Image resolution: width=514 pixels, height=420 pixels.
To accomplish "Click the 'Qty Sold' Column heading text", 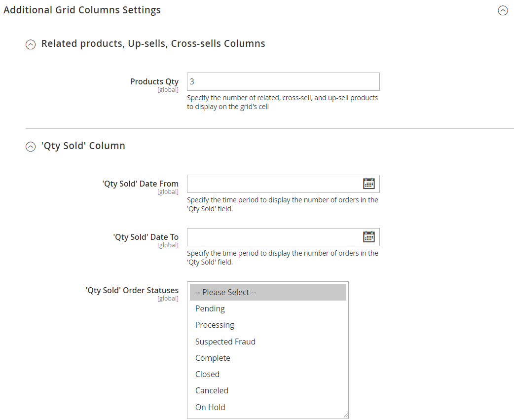I will click(83, 146).
